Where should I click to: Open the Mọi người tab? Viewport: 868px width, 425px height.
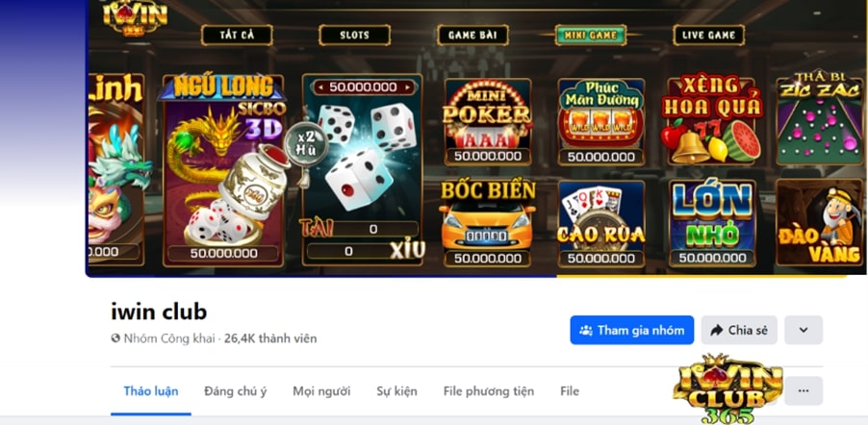pyautogui.click(x=321, y=391)
